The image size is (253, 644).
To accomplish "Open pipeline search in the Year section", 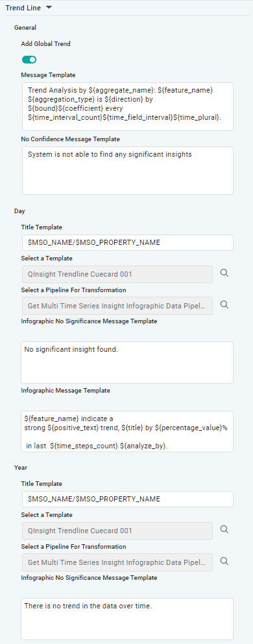I will point(224,560).
